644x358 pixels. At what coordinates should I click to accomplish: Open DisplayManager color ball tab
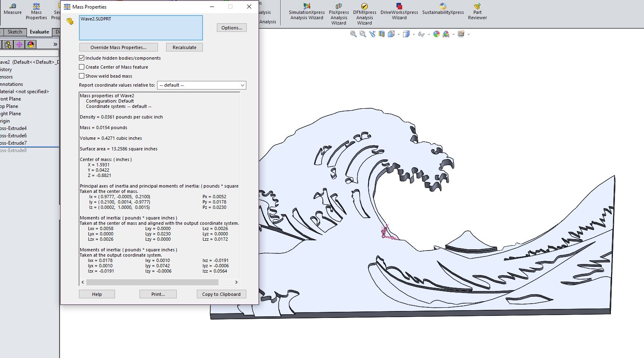31,45
